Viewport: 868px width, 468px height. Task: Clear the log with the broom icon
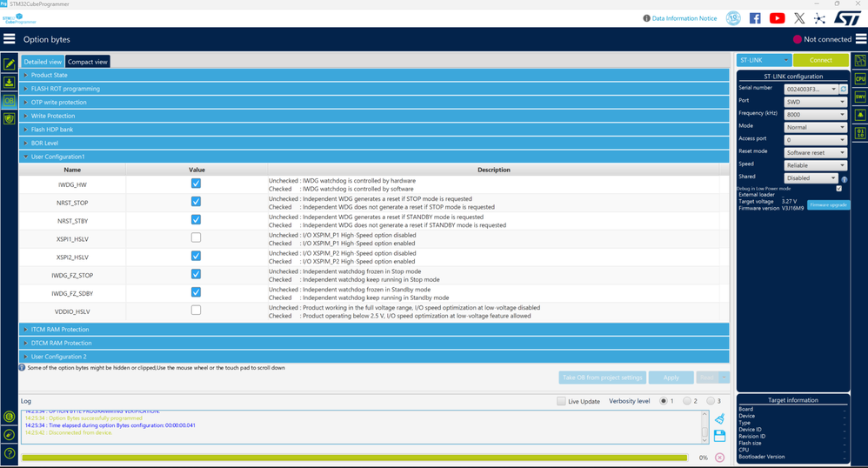[x=719, y=418]
